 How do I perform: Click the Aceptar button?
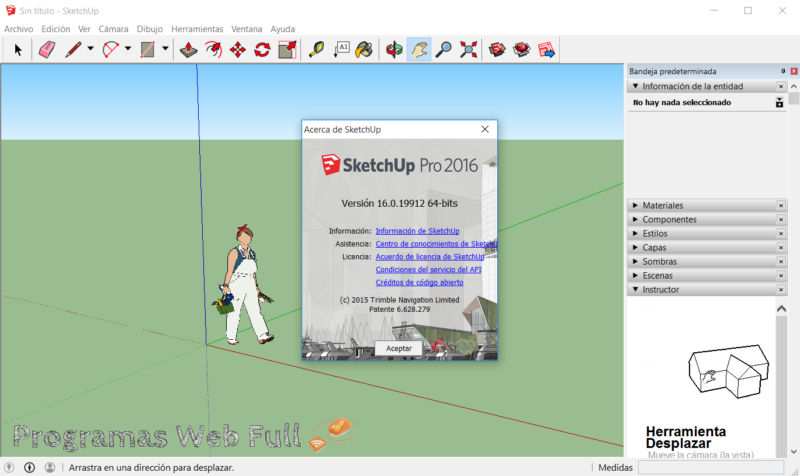(398, 348)
